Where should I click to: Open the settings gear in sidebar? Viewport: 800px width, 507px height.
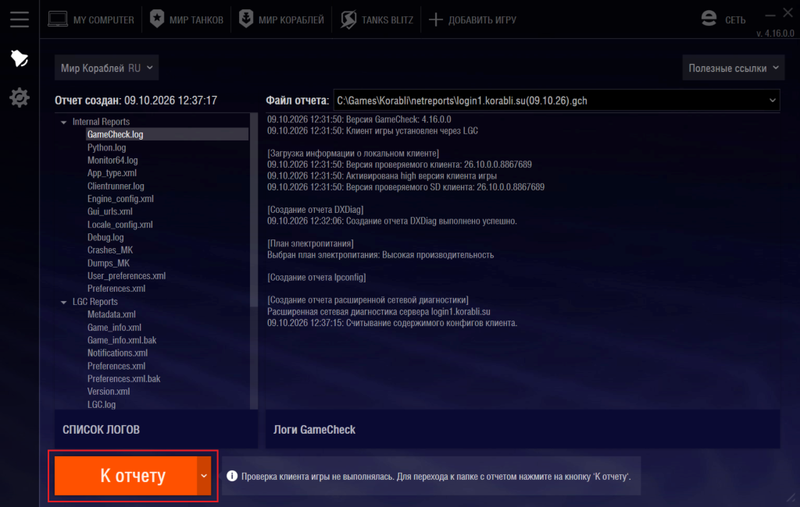tap(19, 97)
